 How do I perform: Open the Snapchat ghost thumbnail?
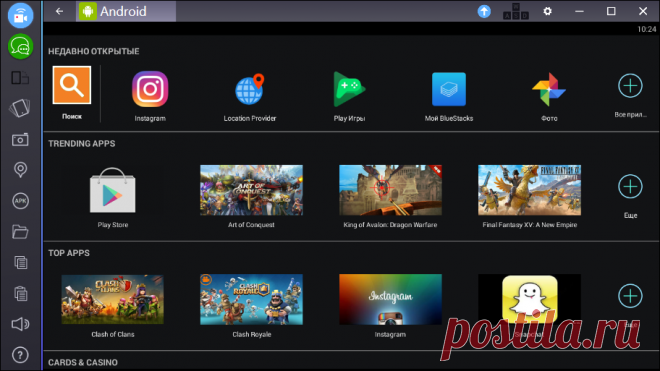tap(530, 299)
